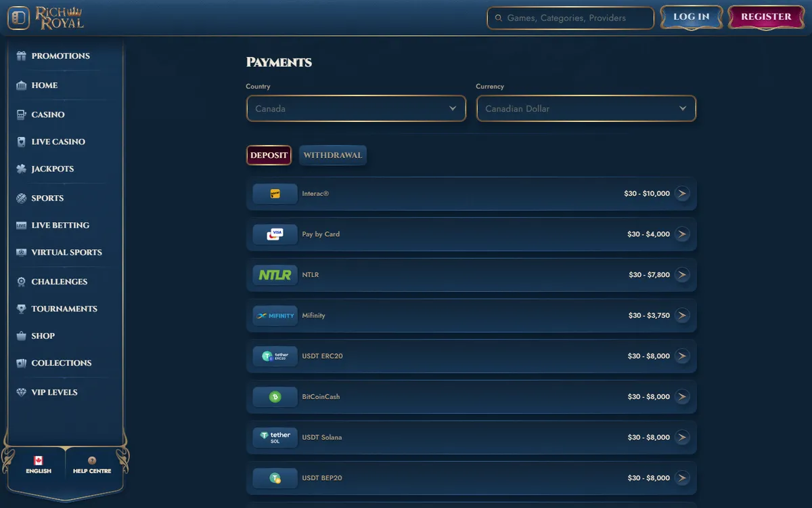The width and height of the screenshot is (812, 508).
Task: Open the Tournaments menu item
Action: (x=66, y=309)
